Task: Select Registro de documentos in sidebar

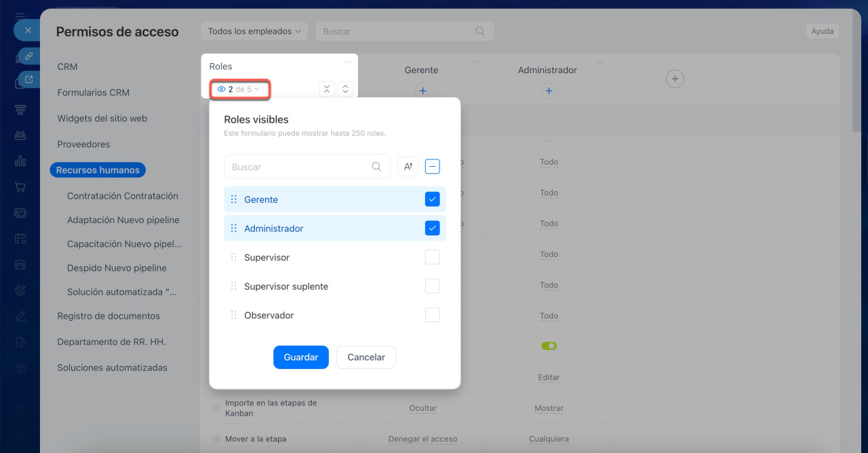Action: (108, 316)
